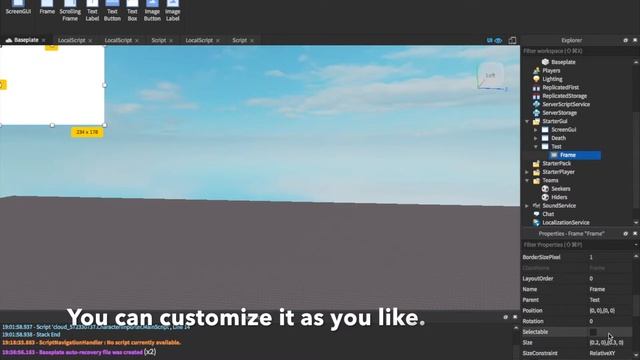Click the Filter Properties search field

(577, 245)
